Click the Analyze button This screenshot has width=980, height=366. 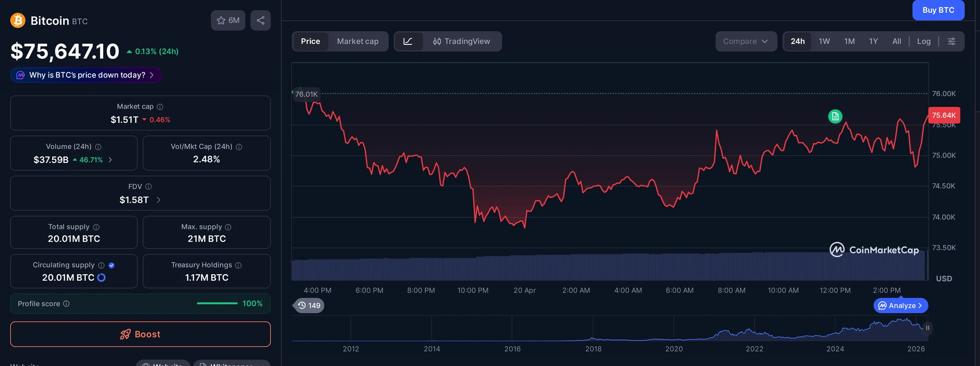(x=901, y=305)
